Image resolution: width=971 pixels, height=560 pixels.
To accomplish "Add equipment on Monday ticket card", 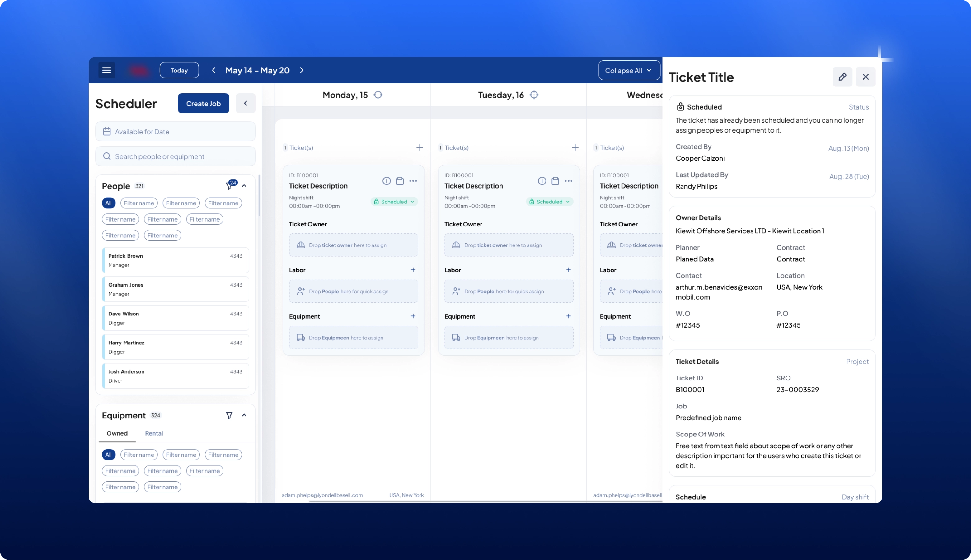I will [413, 316].
